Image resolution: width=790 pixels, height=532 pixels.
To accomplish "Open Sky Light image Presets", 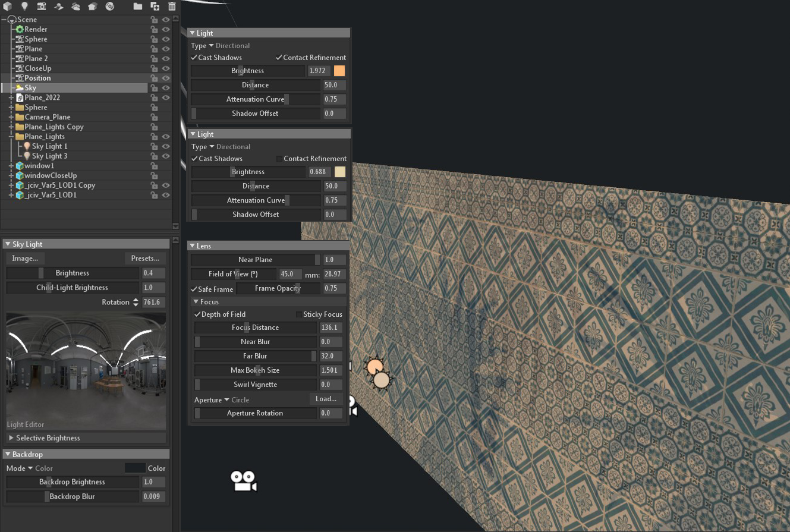I will (x=144, y=258).
